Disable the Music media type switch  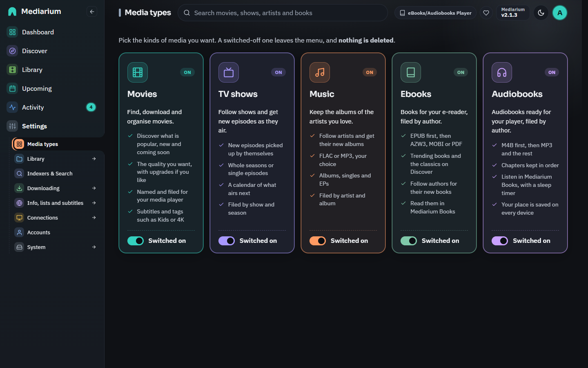[x=318, y=241]
